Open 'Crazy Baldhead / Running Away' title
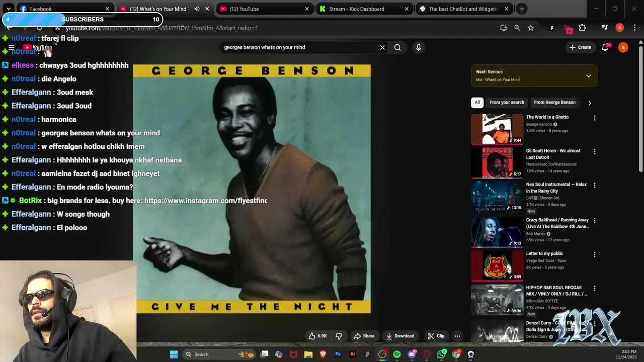 pyautogui.click(x=557, y=223)
